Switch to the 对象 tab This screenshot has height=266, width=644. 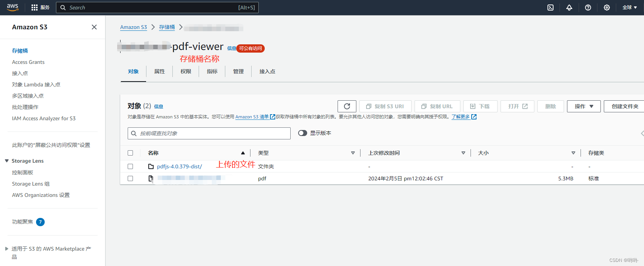click(x=133, y=71)
